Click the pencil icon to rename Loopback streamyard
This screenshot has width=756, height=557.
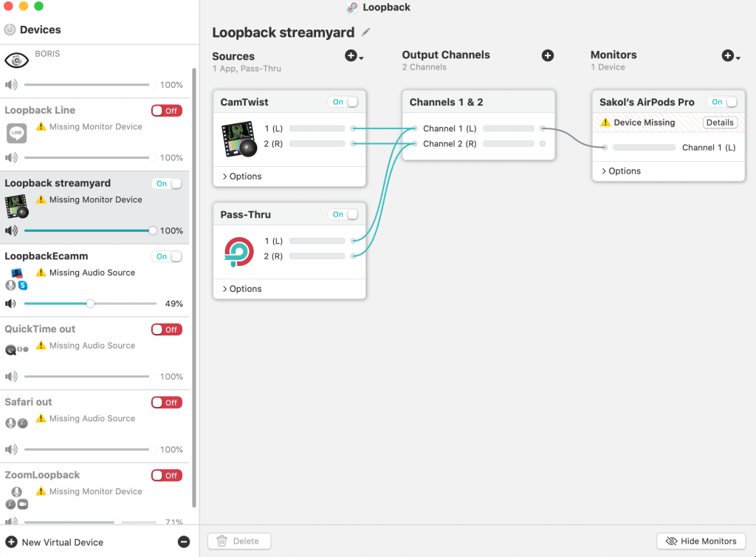(x=366, y=33)
